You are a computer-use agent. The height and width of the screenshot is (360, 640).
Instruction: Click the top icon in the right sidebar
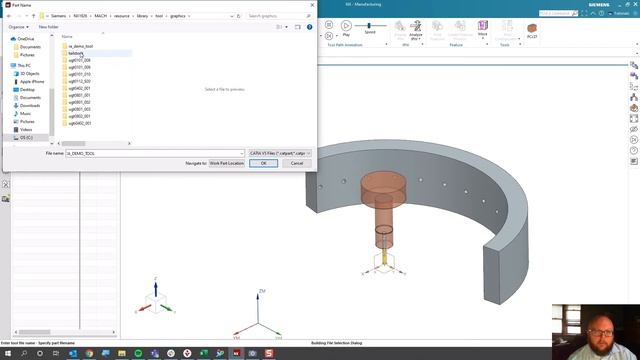coord(634,65)
